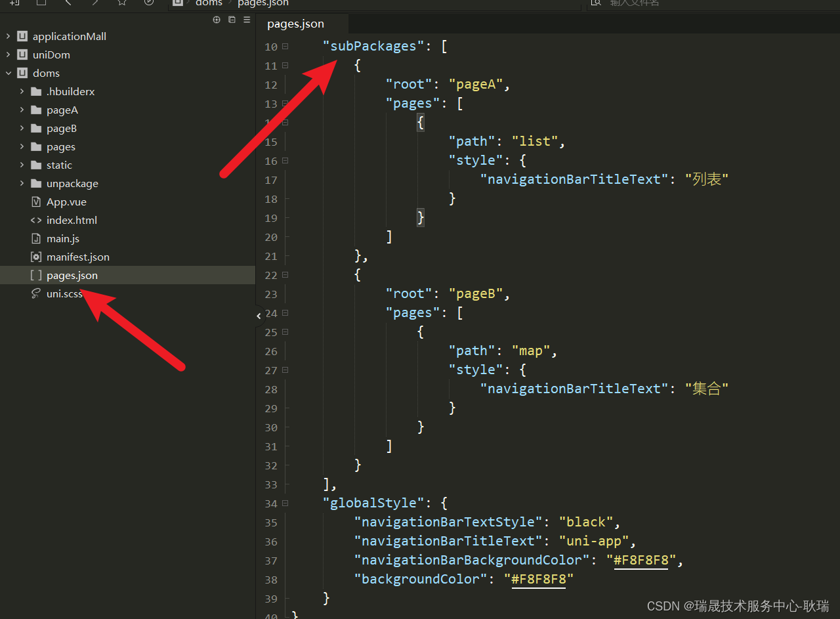Screen dimensions: 840x619
Task: Click the main.js file icon
Action: pos(36,239)
